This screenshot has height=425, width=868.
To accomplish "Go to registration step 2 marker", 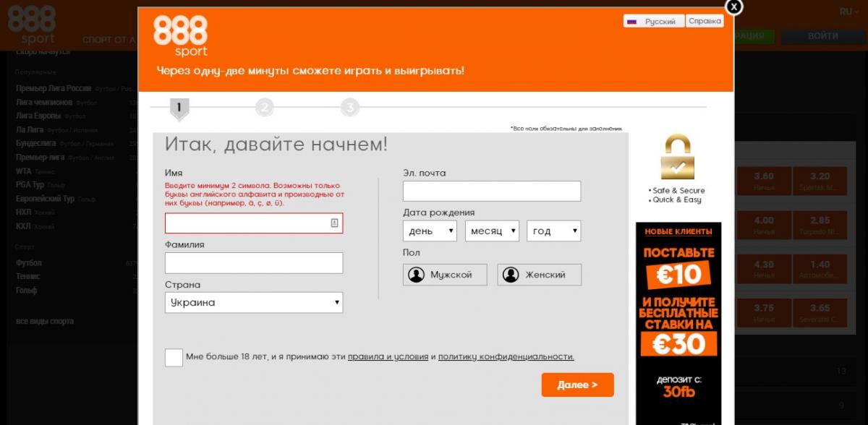I will [264, 108].
